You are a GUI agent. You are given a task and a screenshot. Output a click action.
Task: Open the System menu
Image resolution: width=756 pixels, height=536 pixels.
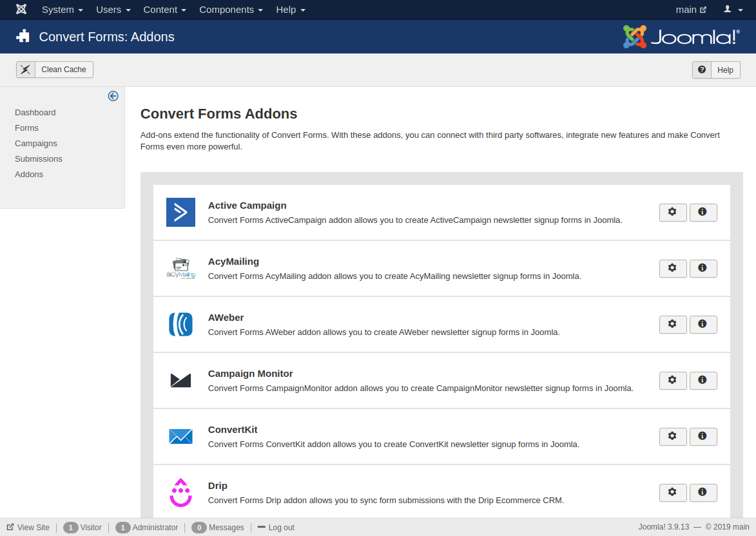pyautogui.click(x=63, y=10)
